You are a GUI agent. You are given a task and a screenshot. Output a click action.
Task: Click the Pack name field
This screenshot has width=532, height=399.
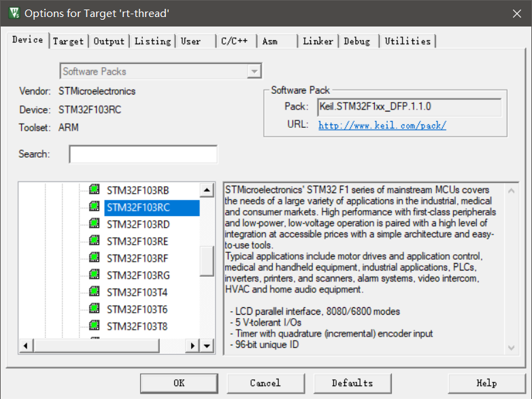tap(409, 107)
